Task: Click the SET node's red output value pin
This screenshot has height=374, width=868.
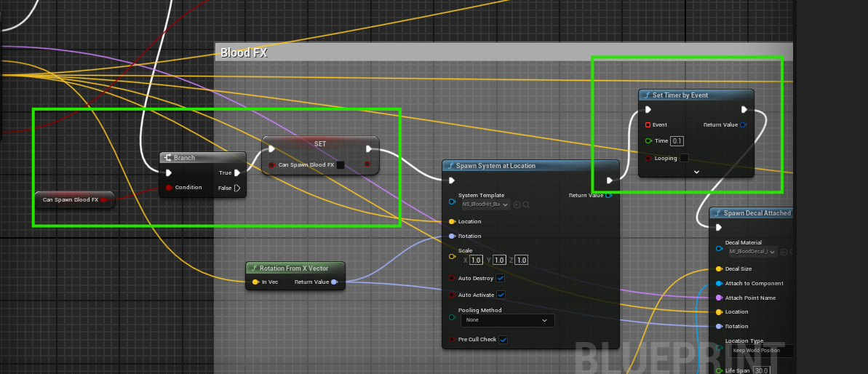Action: (367, 164)
